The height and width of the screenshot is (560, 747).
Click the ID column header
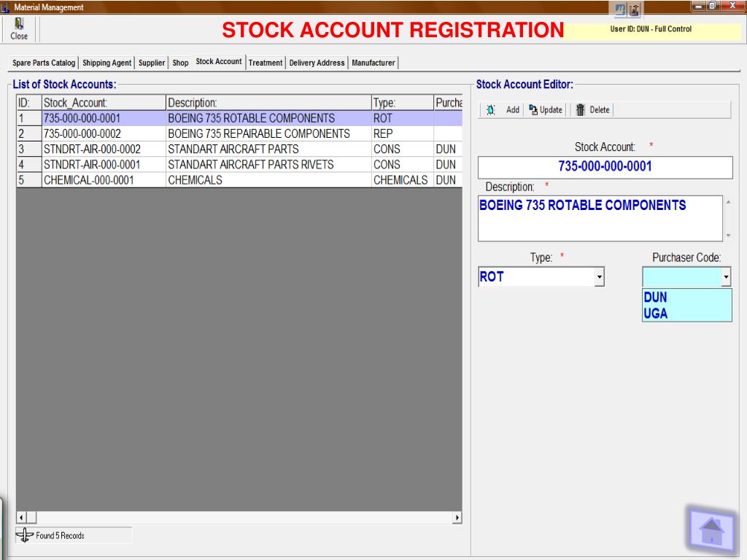[29, 103]
